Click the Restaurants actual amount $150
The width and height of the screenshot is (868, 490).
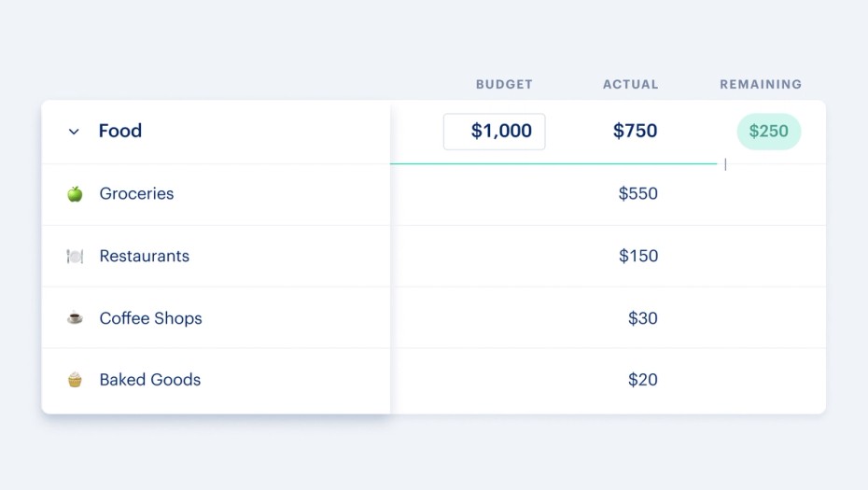(x=637, y=256)
